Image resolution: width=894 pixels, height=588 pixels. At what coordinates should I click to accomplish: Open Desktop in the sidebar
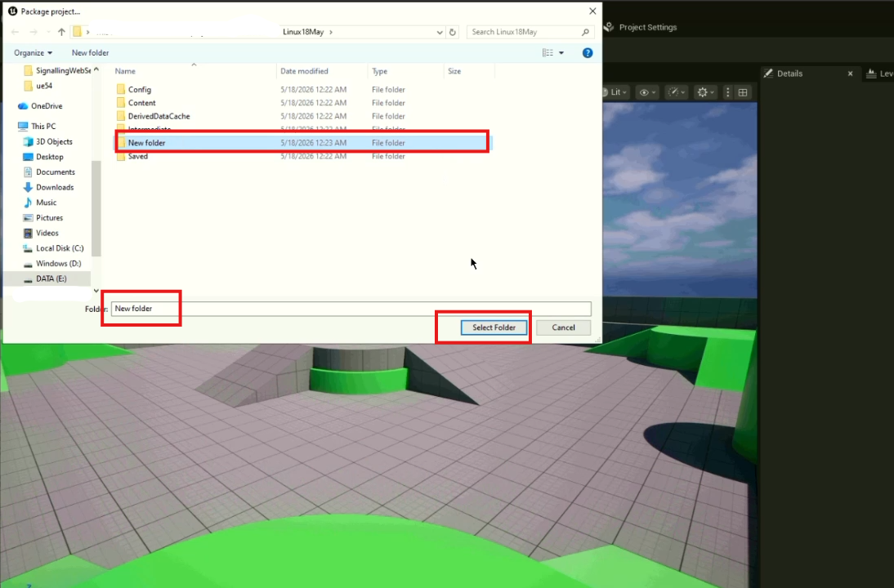[x=43, y=157]
